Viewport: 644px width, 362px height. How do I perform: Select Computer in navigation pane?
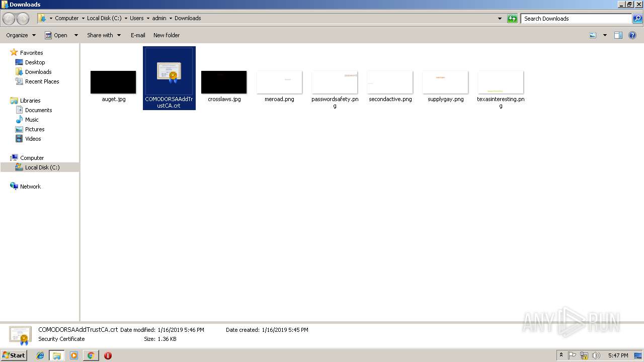pos(32,158)
